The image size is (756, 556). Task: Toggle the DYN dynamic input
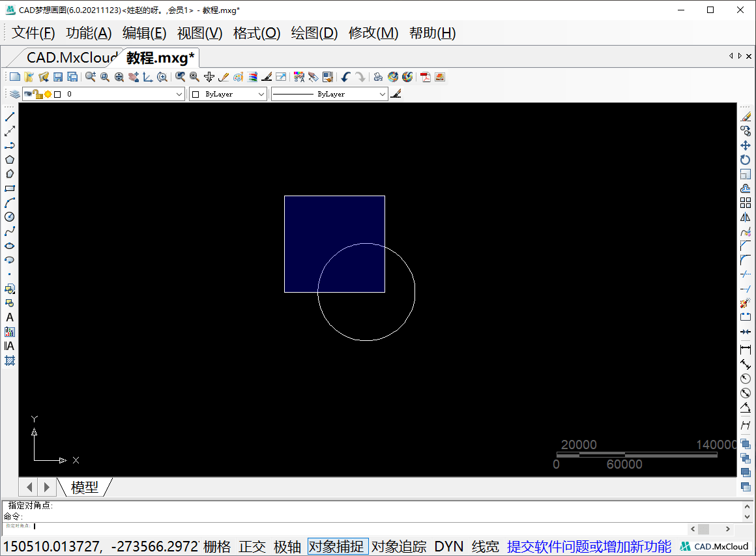(x=449, y=546)
